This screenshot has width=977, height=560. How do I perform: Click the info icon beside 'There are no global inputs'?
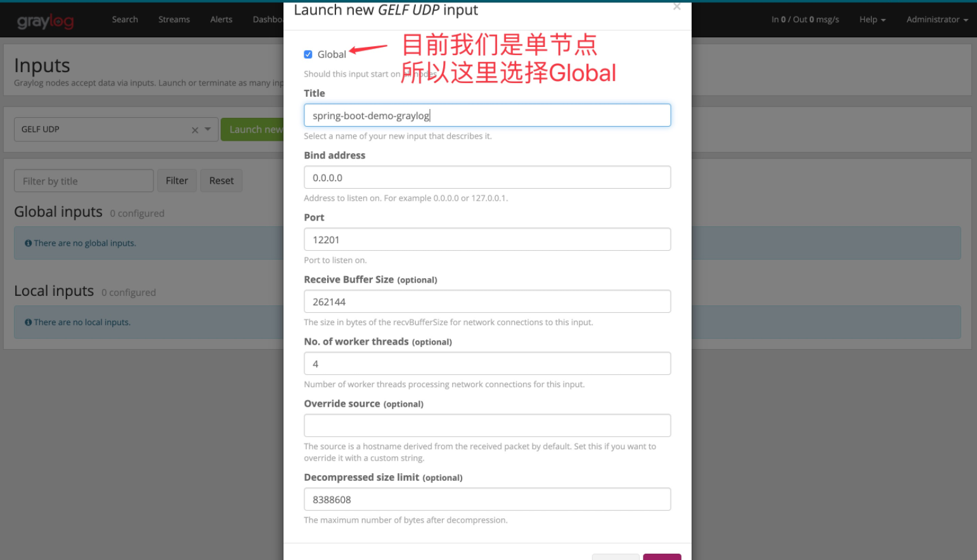click(28, 243)
